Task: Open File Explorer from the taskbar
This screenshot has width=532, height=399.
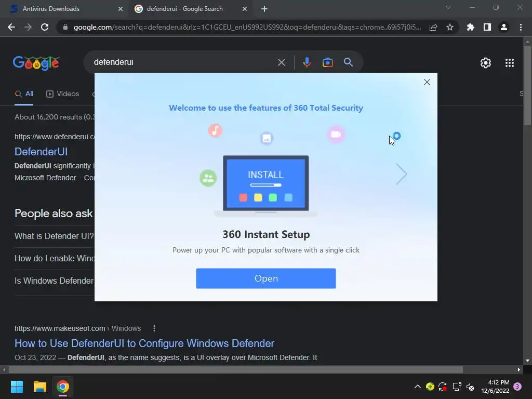Action: [x=39, y=387]
